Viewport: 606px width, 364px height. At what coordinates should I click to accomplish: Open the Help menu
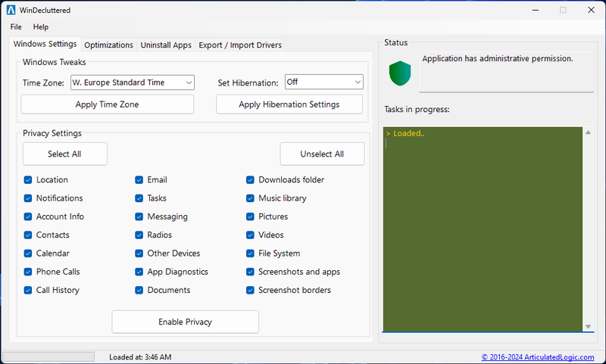pos(41,27)
